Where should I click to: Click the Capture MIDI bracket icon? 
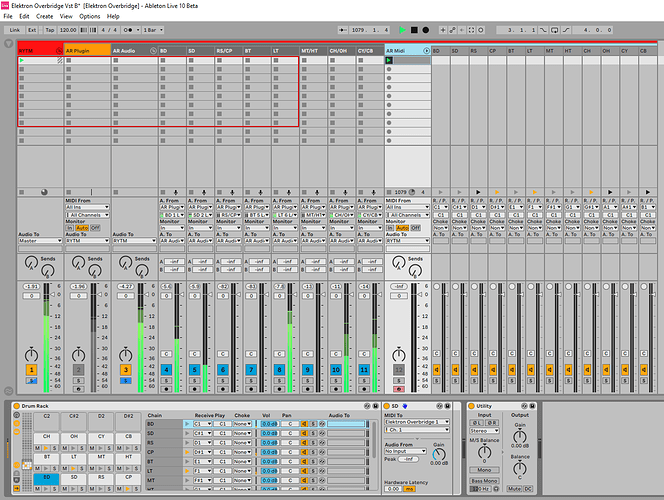point(471,30)
